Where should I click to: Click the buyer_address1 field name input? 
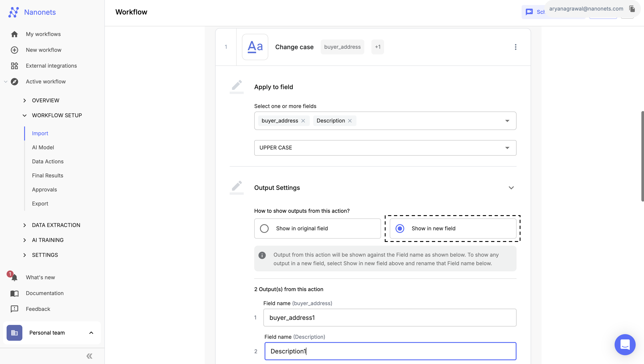[390, 318]
